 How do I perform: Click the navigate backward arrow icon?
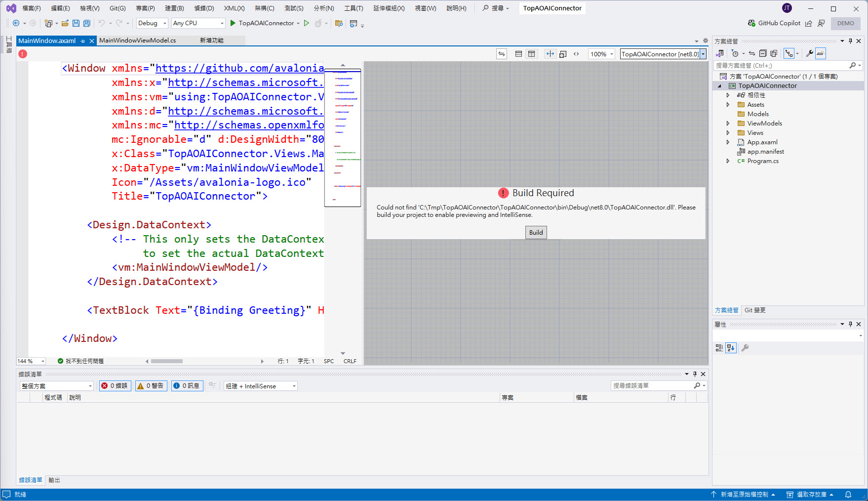[16, 23]
